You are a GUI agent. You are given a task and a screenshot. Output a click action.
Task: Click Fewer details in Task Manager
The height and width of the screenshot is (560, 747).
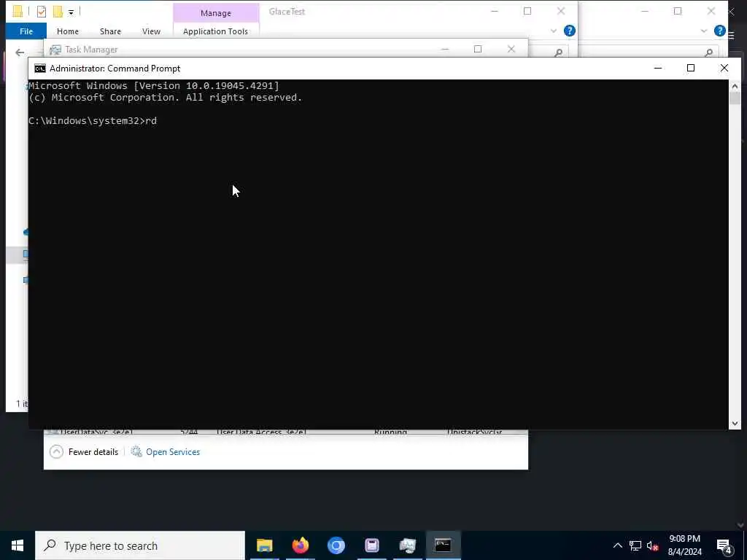(x=84, y=452)
